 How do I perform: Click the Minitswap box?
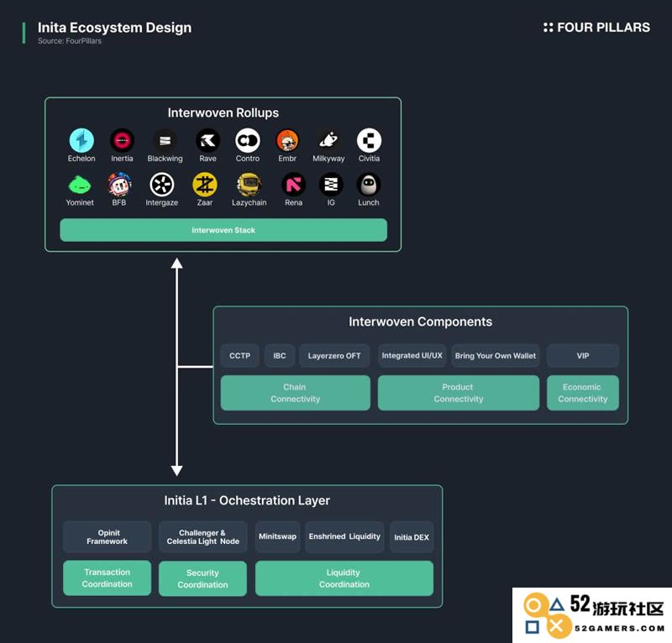pyautogui.click(x=277, y=536)
